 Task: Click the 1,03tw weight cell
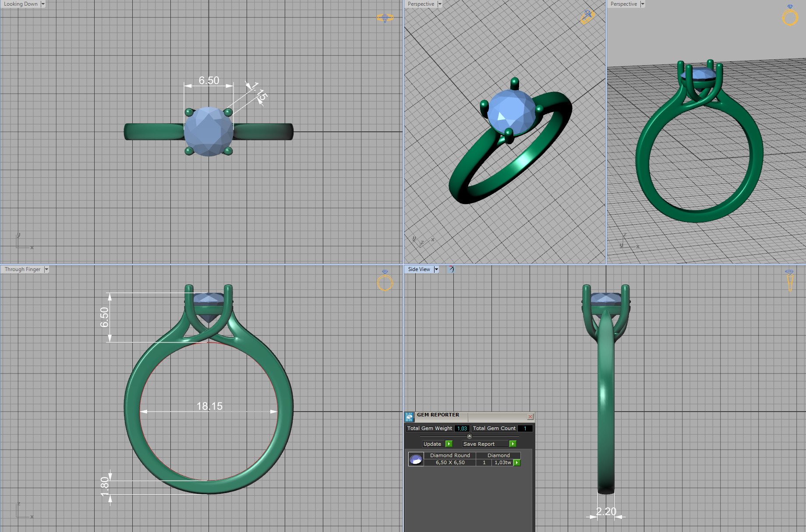[x=502, y=462]
